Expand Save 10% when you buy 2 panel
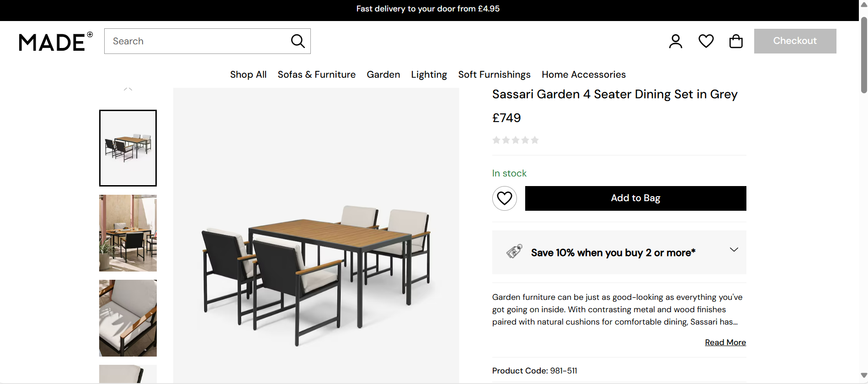The image size is (868, 384). [619, 252]
